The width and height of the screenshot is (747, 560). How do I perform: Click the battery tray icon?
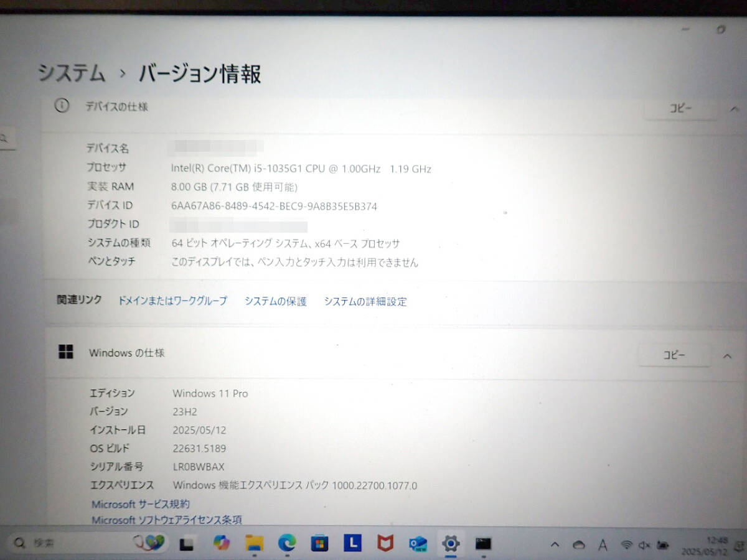pyautogui.click(x=663, y=546)
